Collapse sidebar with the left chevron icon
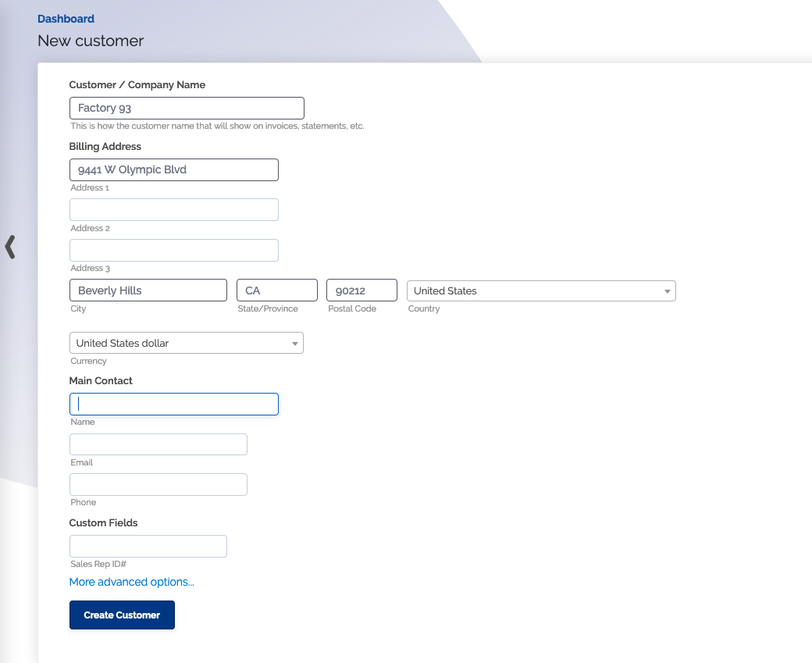 click(x=10, y=247)
